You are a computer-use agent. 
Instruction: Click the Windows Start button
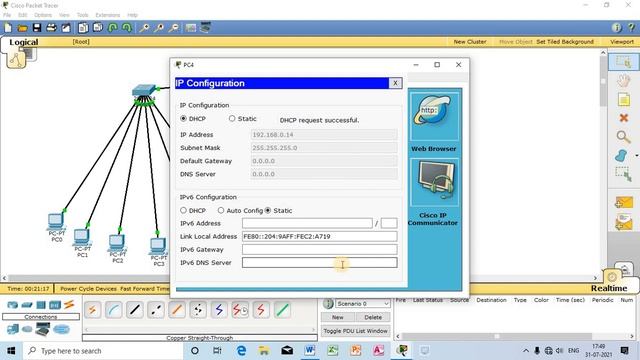[x=11, y=351]
